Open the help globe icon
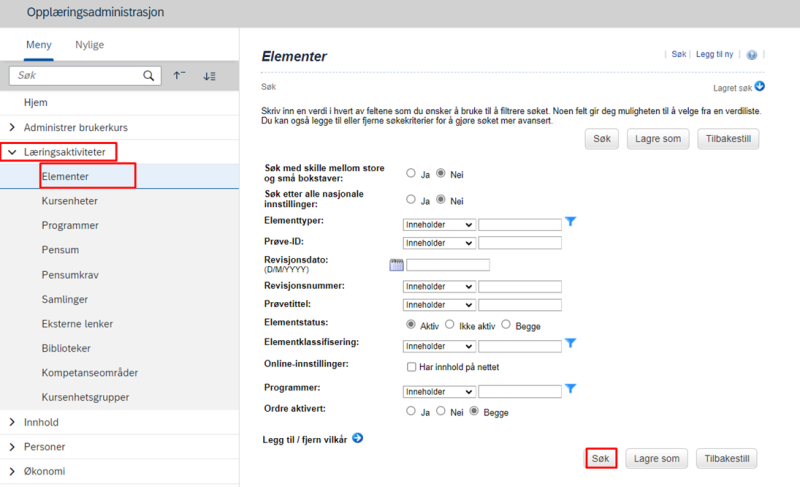The height and width of the screenshot is (487, 800). [x=752, y=55]
